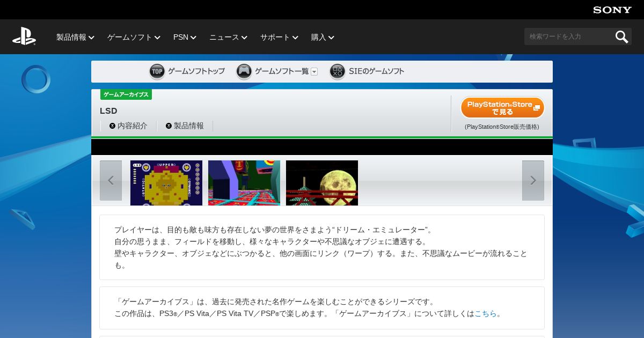Click the SONY logo
The height and width of the screenshot is (338, 644).
tap(612, 10)
